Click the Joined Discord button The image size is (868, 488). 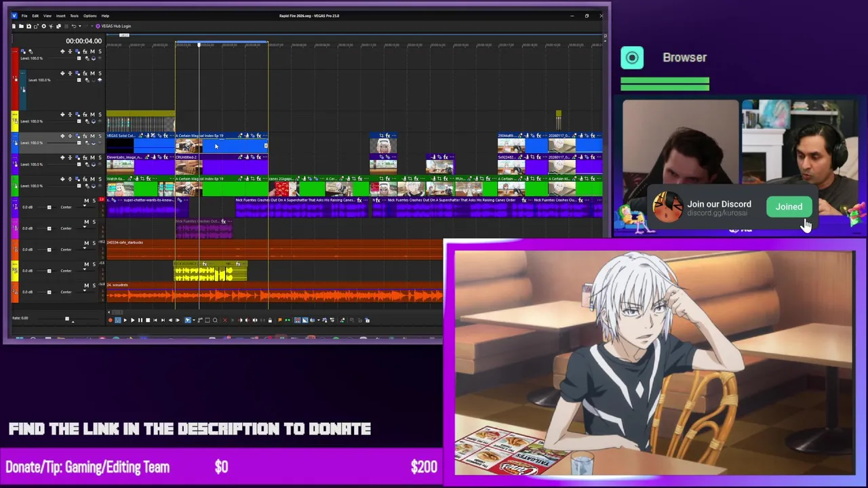789,207
